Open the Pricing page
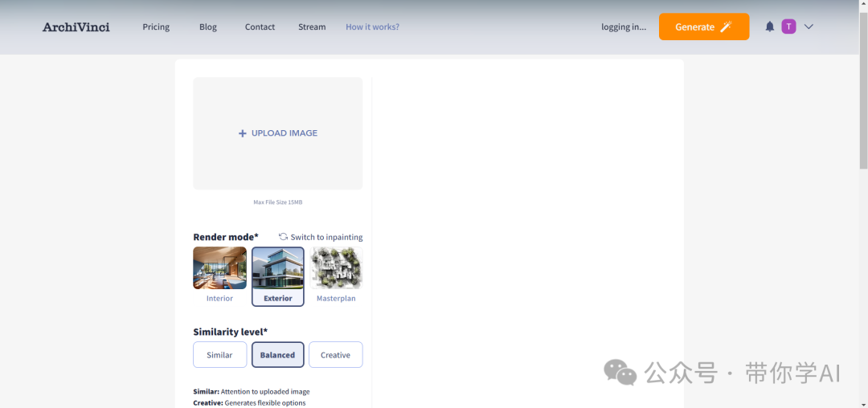Screen dimensions: 868x408 pos(156,27)
